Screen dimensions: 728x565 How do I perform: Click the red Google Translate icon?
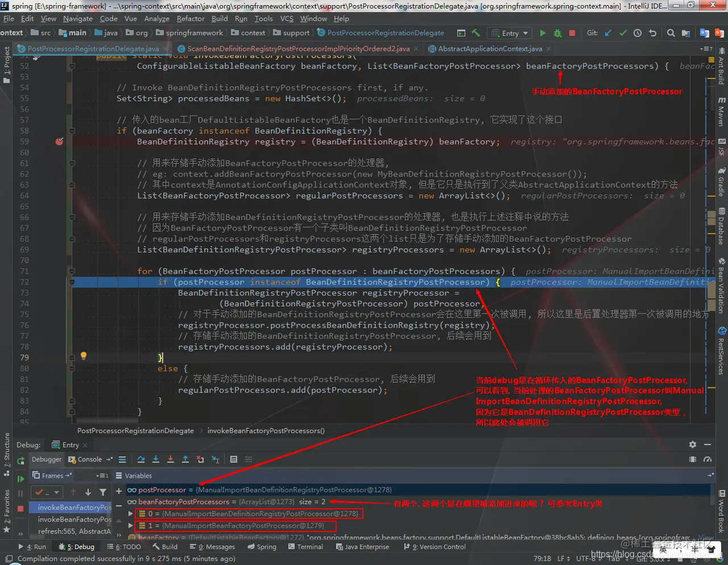pyautogui.click(x=718, y=33)
